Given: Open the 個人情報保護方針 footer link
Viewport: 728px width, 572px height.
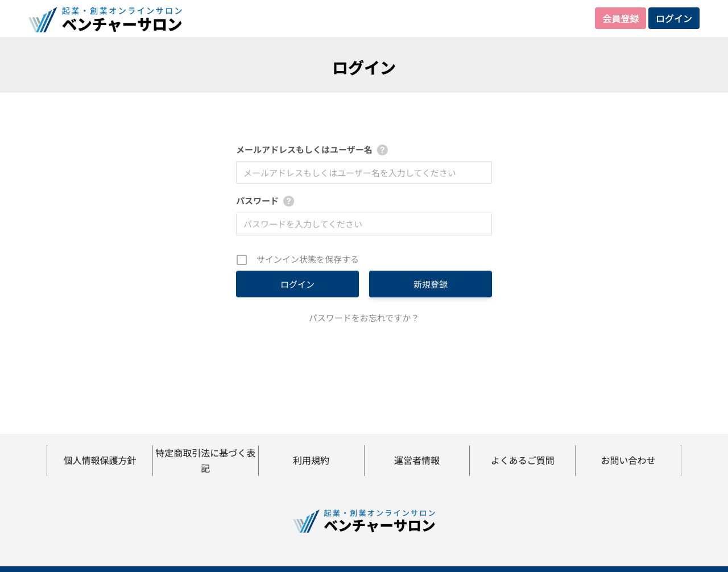Looking at the screenshot, I should point(100,461).
